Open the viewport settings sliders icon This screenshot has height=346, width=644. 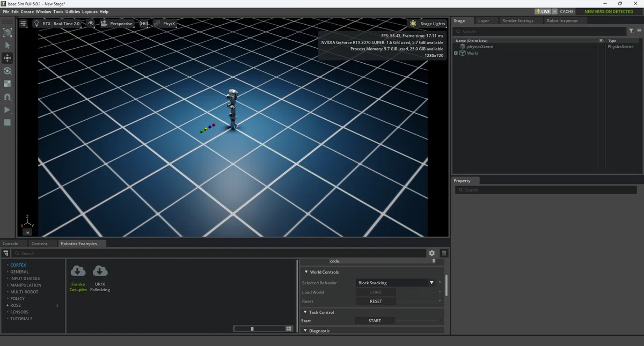point(23,24)
